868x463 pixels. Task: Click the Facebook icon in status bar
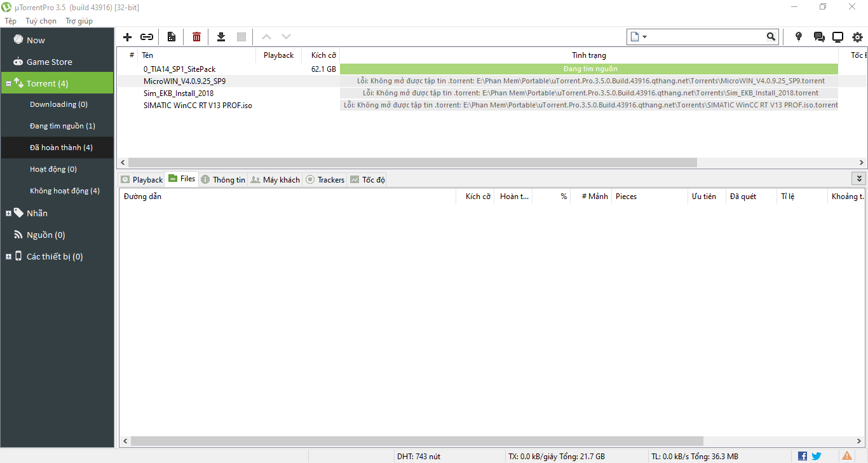click(x=803, y=456)
